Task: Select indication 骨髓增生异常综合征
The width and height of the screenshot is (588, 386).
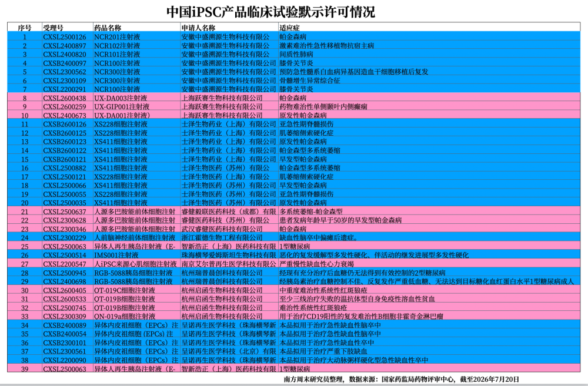Action: pyautogui.click(x=310, y=80)
